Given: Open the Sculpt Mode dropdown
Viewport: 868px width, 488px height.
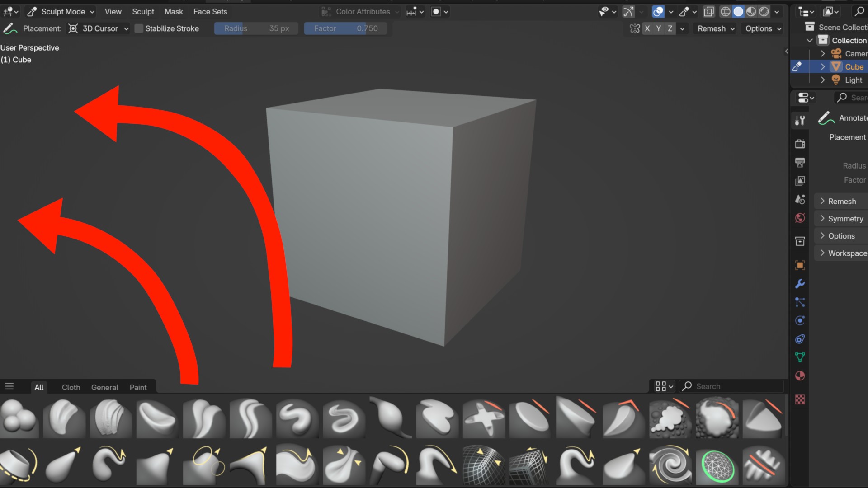Looking at the screenshot, I should point(61,12).
